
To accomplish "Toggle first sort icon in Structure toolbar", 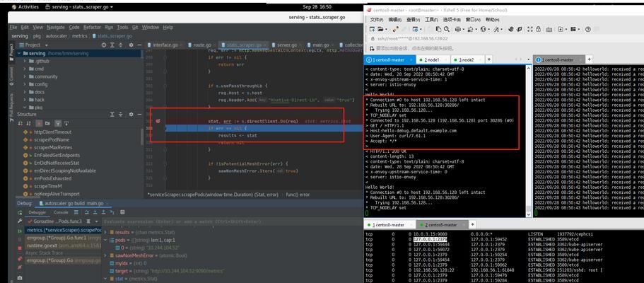I will coord(21,123).
